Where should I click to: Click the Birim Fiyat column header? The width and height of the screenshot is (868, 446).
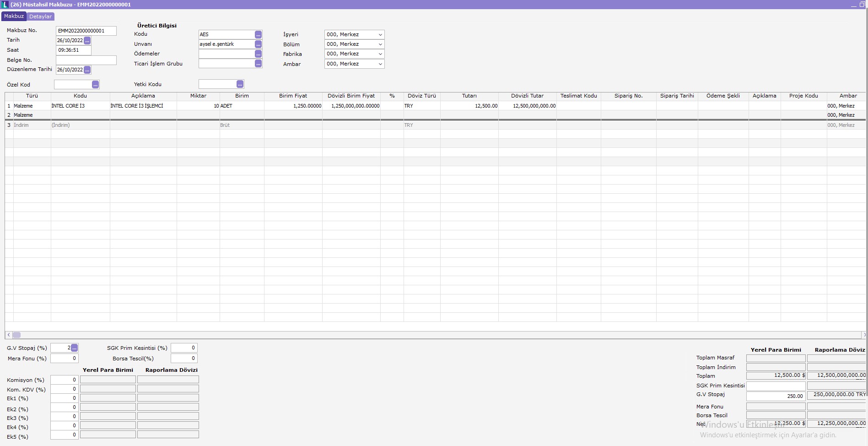click(x=293, y=96)
